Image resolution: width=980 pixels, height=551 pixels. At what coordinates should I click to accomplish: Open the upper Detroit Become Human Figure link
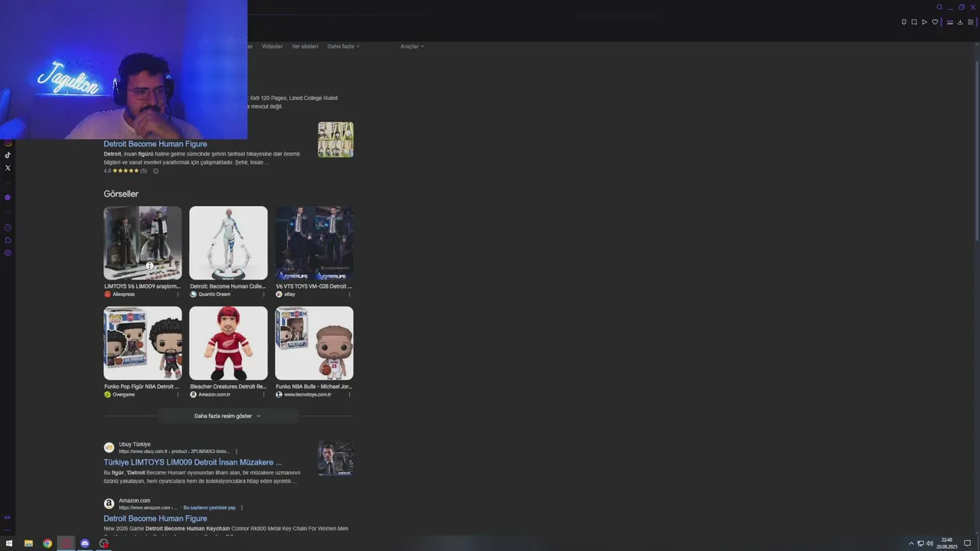click(155, 144)
